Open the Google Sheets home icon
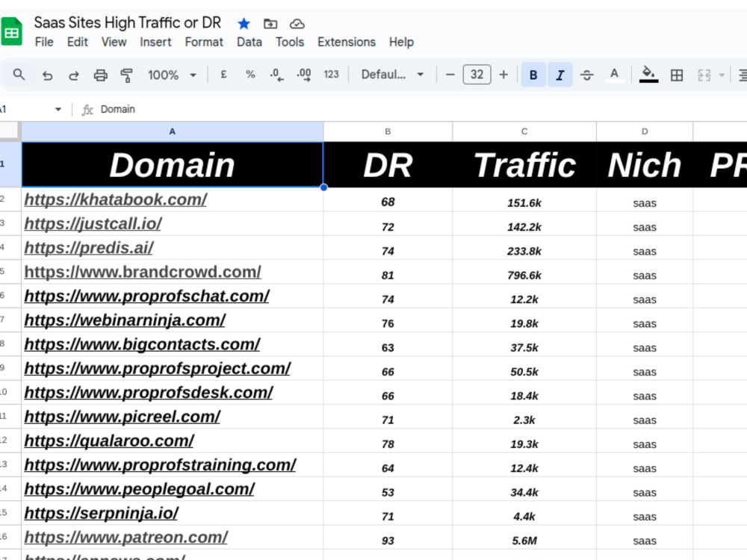Screen dimensions: 747x560 pos(11,32)
